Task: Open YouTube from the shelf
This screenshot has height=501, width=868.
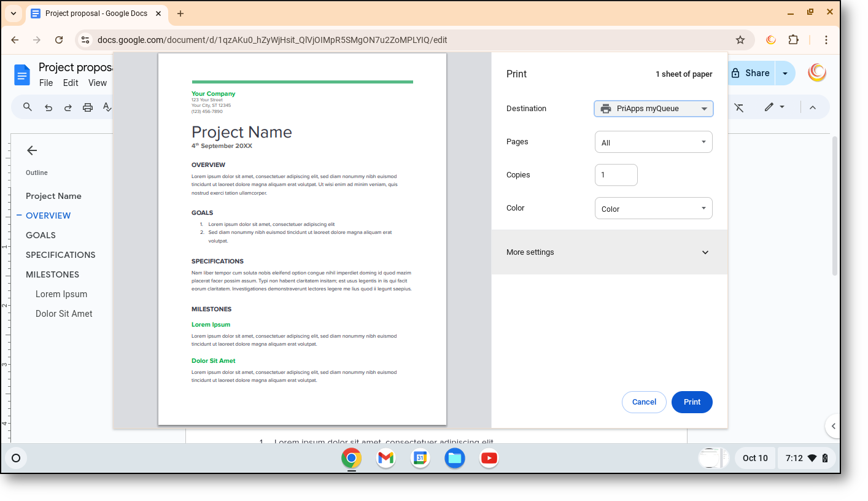Action: 489,458
